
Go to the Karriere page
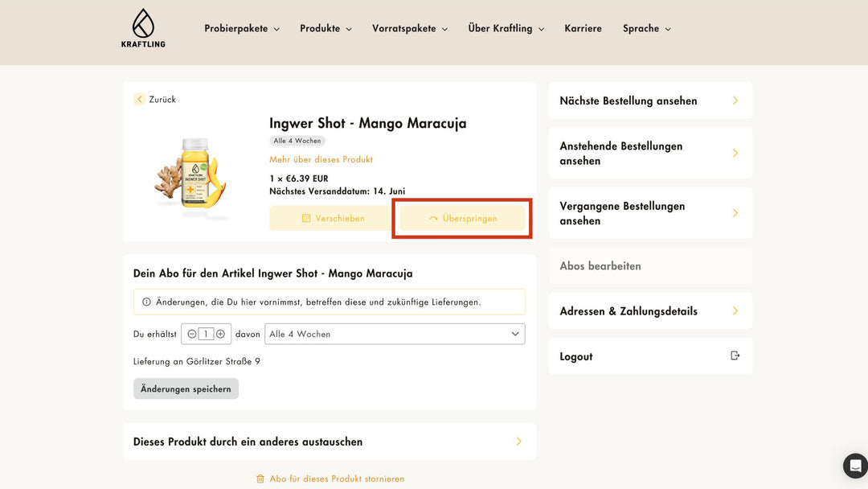coord(583,28)
